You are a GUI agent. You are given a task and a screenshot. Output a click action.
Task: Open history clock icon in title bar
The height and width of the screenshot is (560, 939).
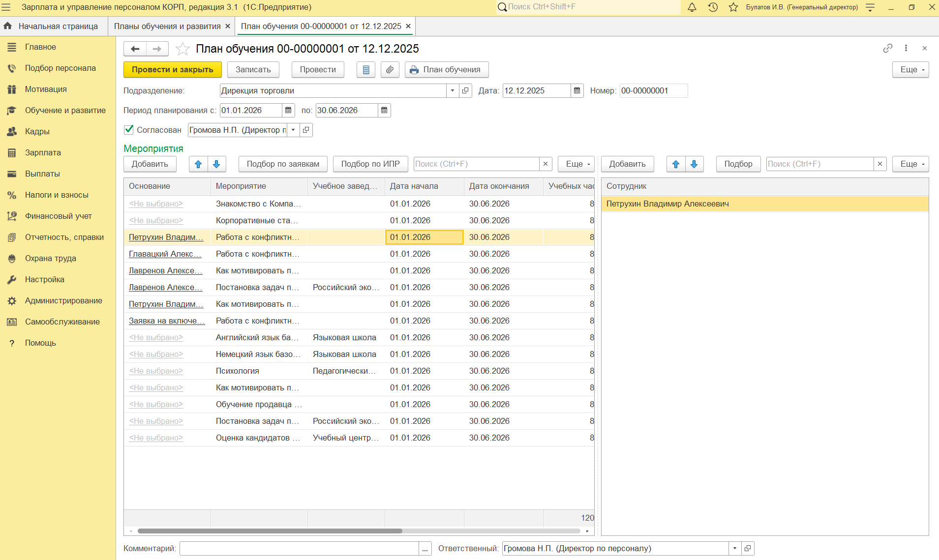pyautogui.click(x=713, y=7)
